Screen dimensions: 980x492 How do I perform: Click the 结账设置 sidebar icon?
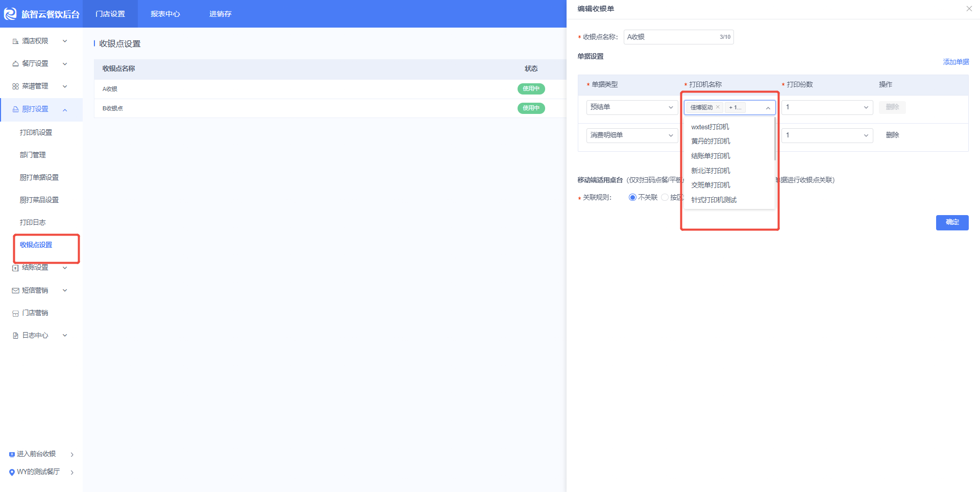click(x=15, y=268)
